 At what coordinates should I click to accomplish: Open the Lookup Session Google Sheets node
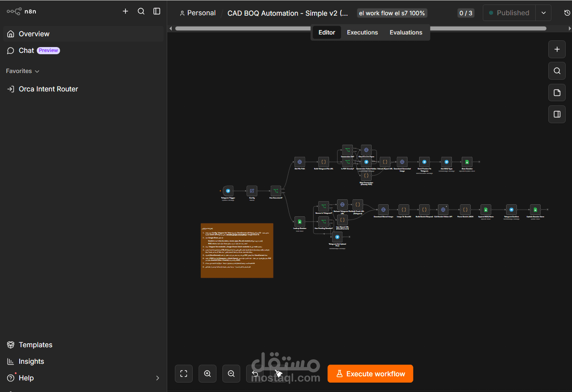pyautogui.click(x=299, y=222)
